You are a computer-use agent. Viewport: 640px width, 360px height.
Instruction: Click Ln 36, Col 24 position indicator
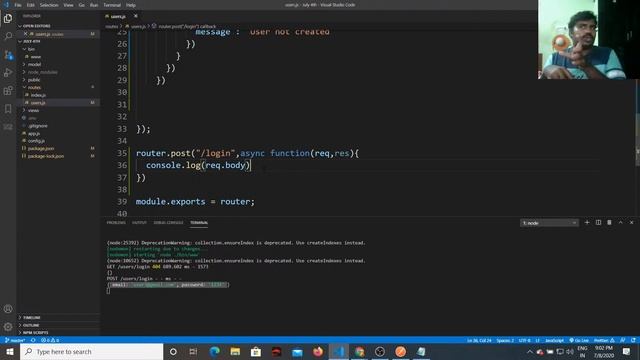[x=479, y=340]
